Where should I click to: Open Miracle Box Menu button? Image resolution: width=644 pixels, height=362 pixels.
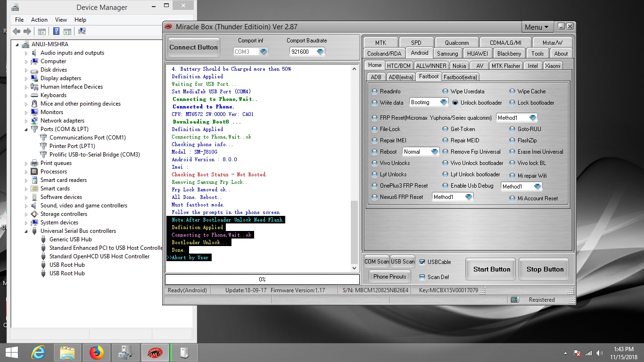point(537,27)
